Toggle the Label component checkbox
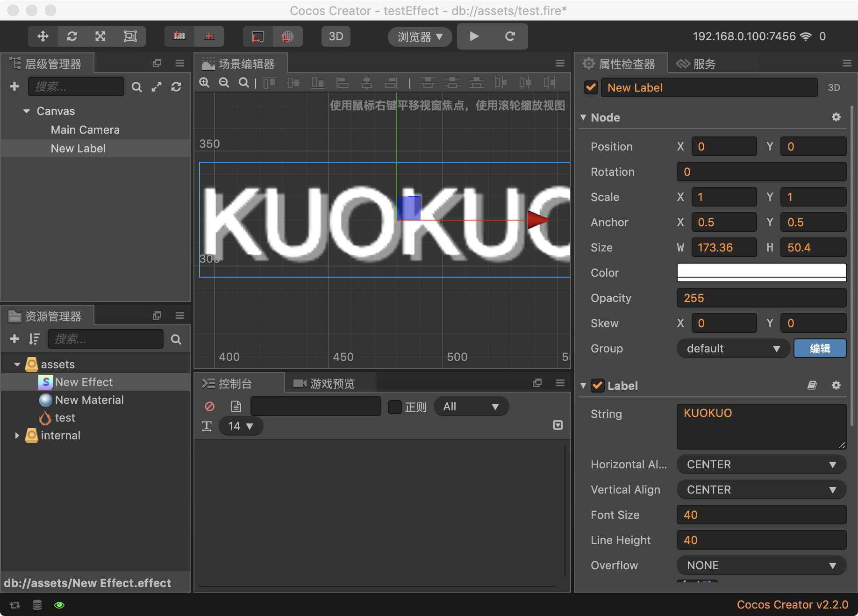The image size is (858, 616). [x=598, y=386]
